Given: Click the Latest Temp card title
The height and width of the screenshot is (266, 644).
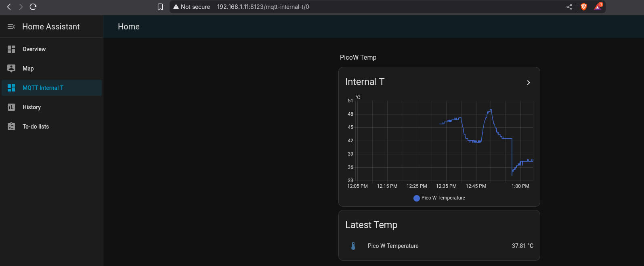Looking at the screenshot, I should click(x=371, y=225).
